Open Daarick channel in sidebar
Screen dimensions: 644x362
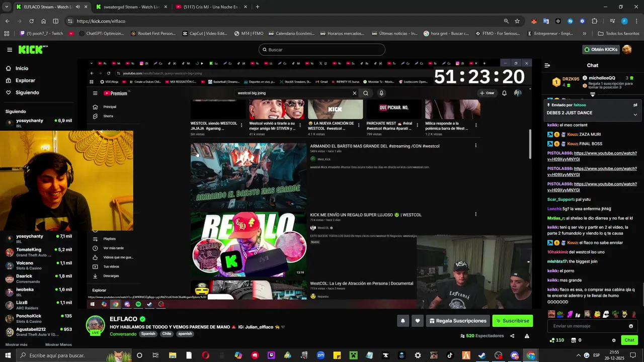(x=38, y=279)
